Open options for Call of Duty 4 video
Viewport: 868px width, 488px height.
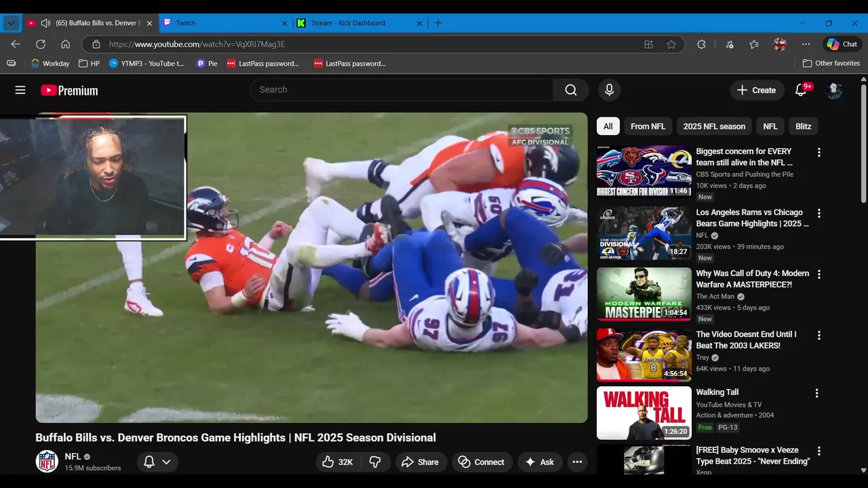[818, 274]
